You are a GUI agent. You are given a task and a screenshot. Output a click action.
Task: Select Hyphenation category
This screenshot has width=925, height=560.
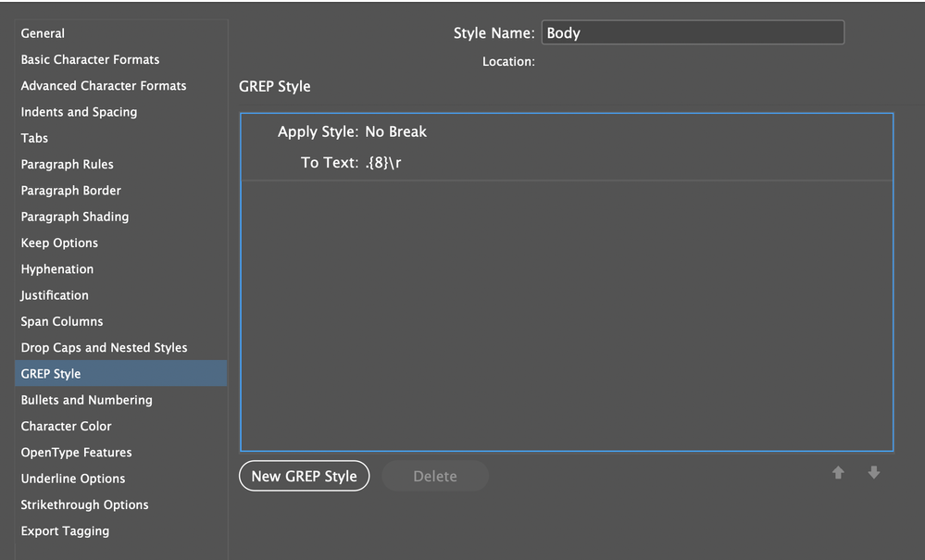point(121,268)
